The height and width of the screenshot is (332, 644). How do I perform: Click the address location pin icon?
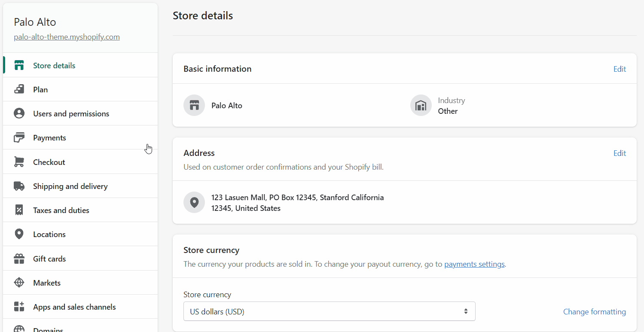[194, 202]
